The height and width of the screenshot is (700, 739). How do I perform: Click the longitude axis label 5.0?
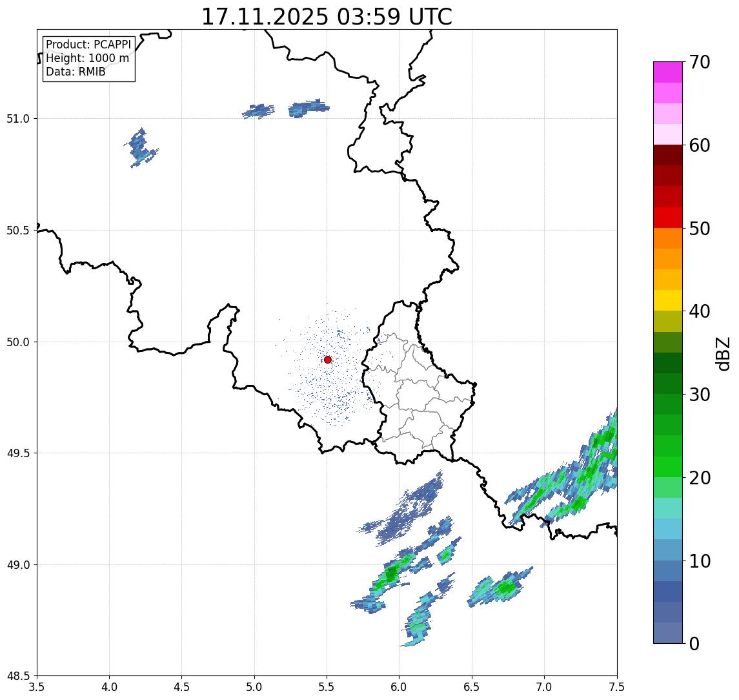click(254, 687)
